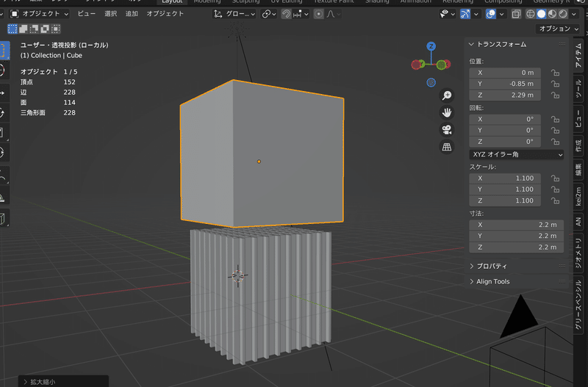Open the グロー transform orientation dropdown
This screenshot has height=387, width=588.
point(234,14)
